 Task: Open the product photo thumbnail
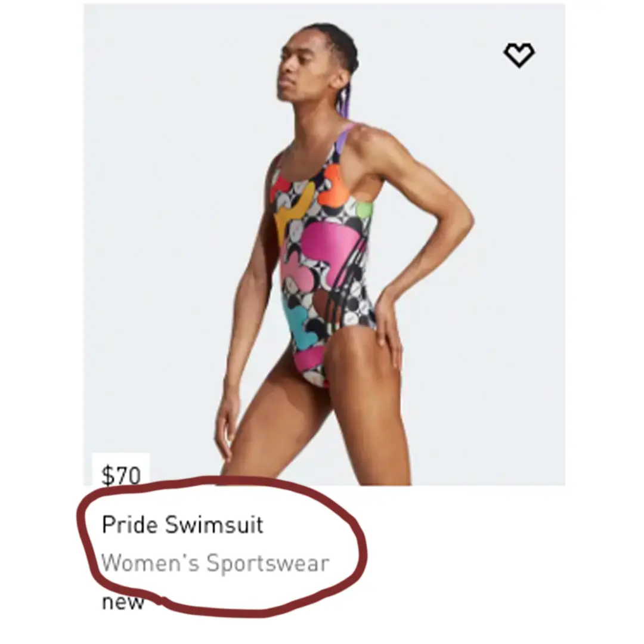[x=324, y=245]
